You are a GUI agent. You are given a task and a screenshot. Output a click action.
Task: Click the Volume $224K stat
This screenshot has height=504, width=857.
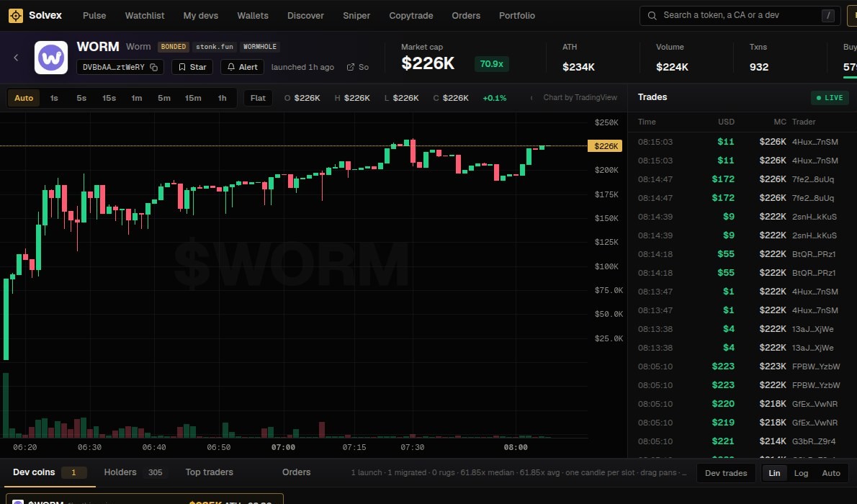tap(672, 58)
